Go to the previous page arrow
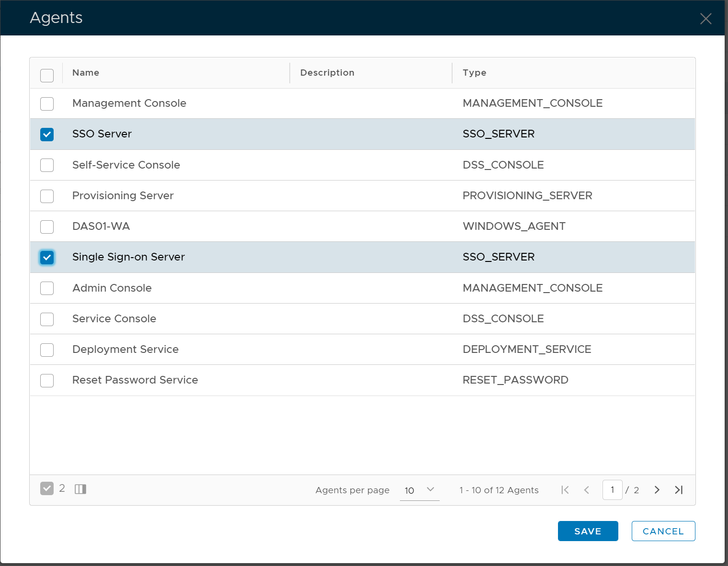The image size is (728, 566). pyautogui.click(x=587, y=490)
